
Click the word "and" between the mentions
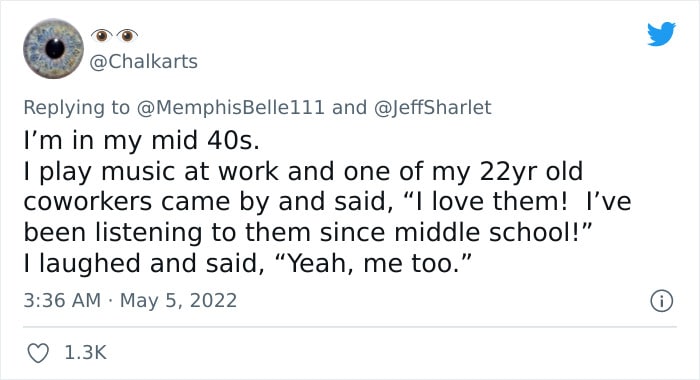(349, 107)
